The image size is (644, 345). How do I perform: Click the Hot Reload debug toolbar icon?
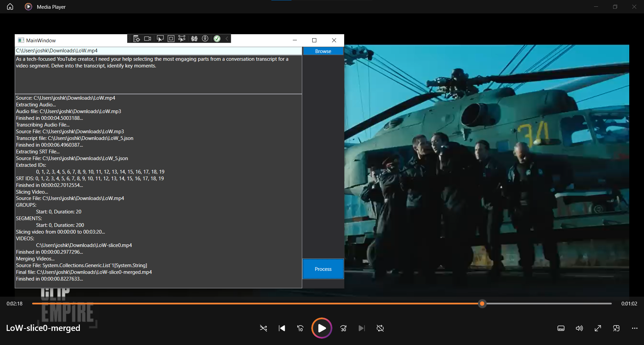pyautogui.click(x=194, y=39)
